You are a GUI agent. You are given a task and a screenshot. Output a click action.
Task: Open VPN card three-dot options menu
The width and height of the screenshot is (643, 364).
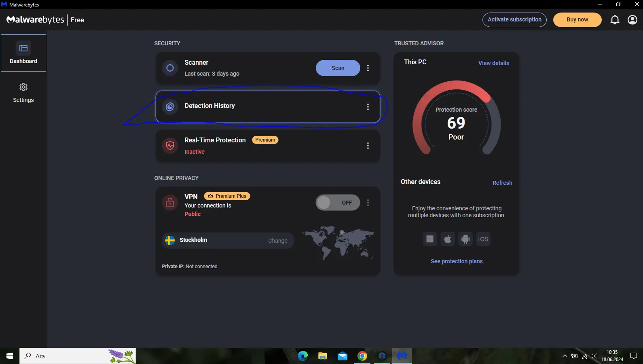(368, 203)
